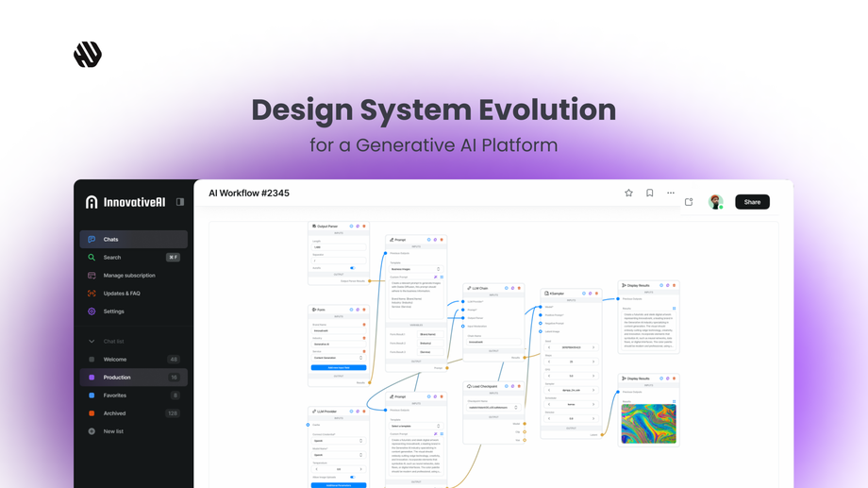Expand the text result via its grid icon
Viewport: 868px width, 488px height.
pyautogui.click(x=674, y=309)
